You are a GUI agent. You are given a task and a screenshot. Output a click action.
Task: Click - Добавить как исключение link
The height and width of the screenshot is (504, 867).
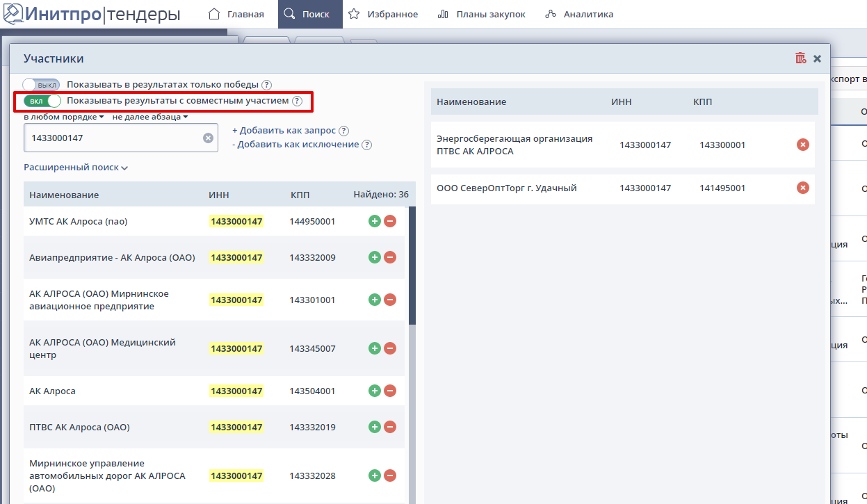[x=295, y=145]
